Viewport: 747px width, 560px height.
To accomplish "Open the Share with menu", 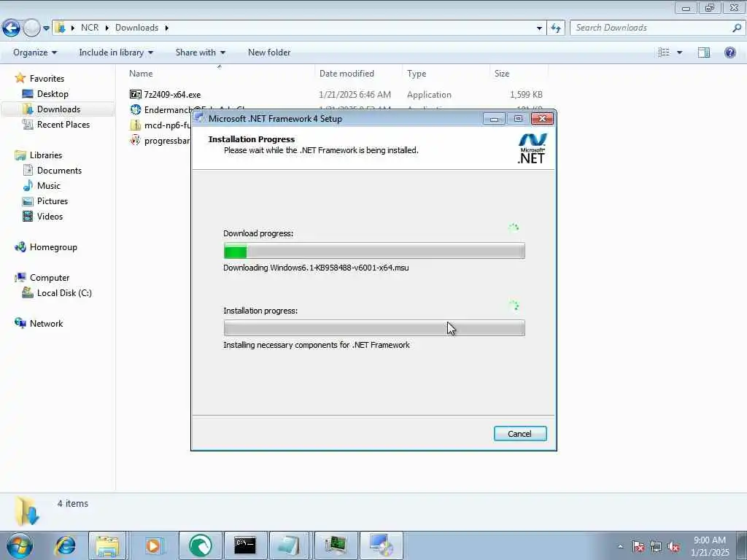I will pos(200,52).
